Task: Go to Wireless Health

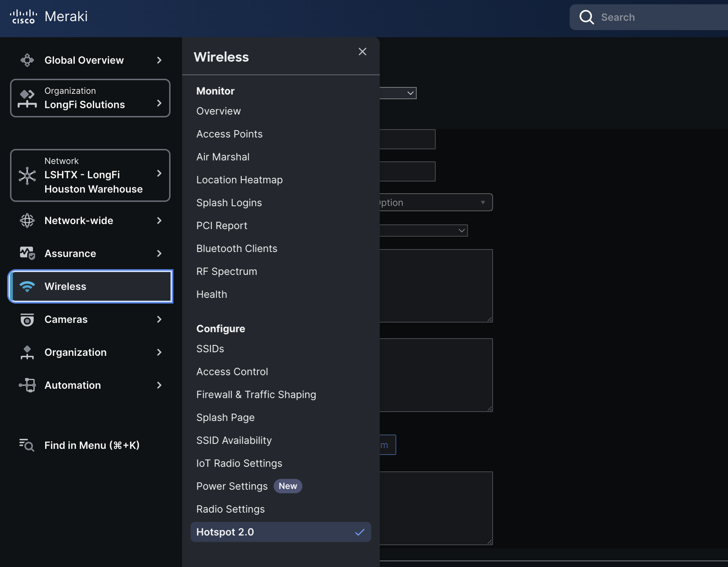Action: click(212, 294)
